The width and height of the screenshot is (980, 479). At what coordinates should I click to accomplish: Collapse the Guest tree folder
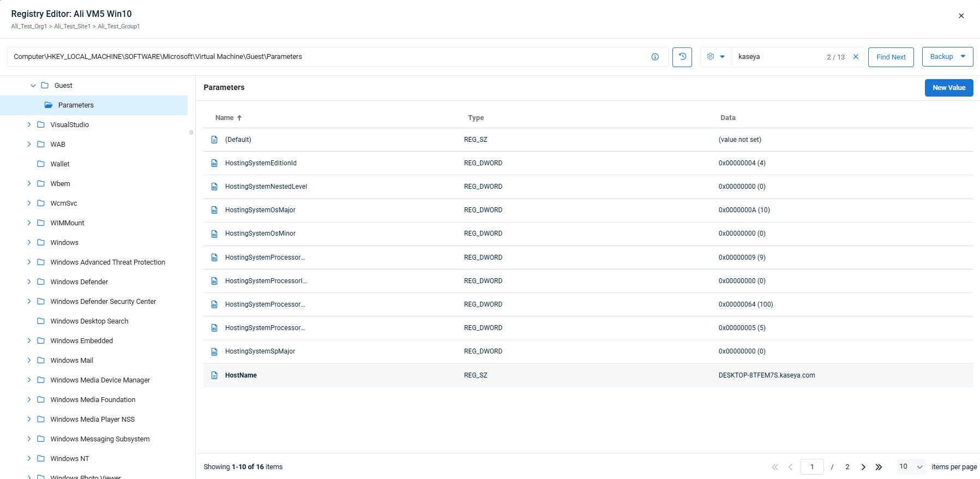coord(33,86)
